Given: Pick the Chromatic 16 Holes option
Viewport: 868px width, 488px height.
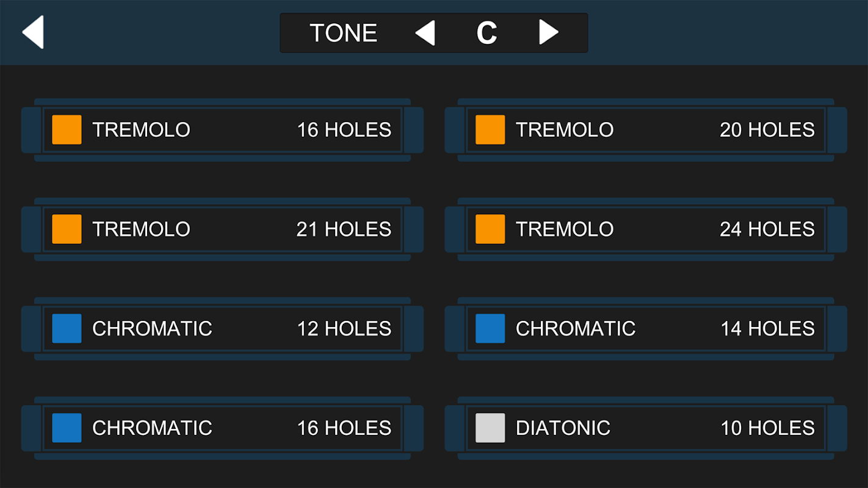Looking at the screenshot, I should (222, 428).
